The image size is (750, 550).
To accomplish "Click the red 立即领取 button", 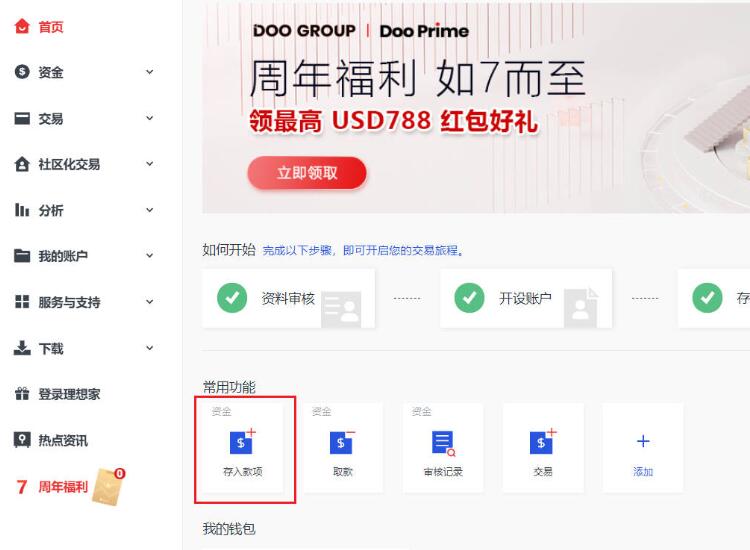I will pos(307,173).
